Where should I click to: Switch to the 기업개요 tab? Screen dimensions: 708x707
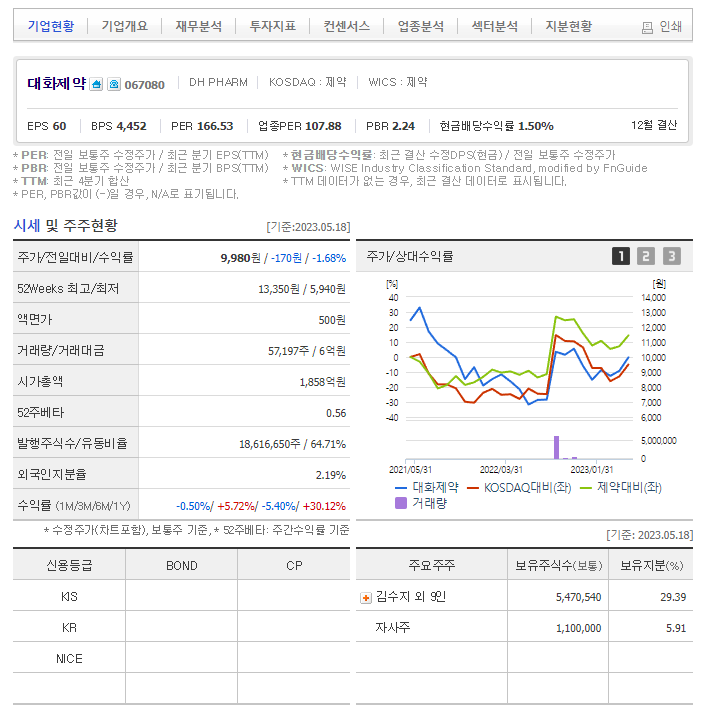[125, 26]
